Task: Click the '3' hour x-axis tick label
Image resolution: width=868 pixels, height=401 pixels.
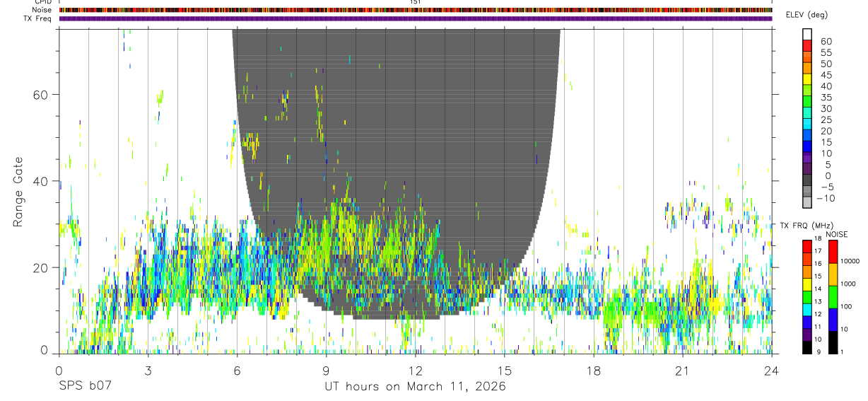Action: (148, 371)
